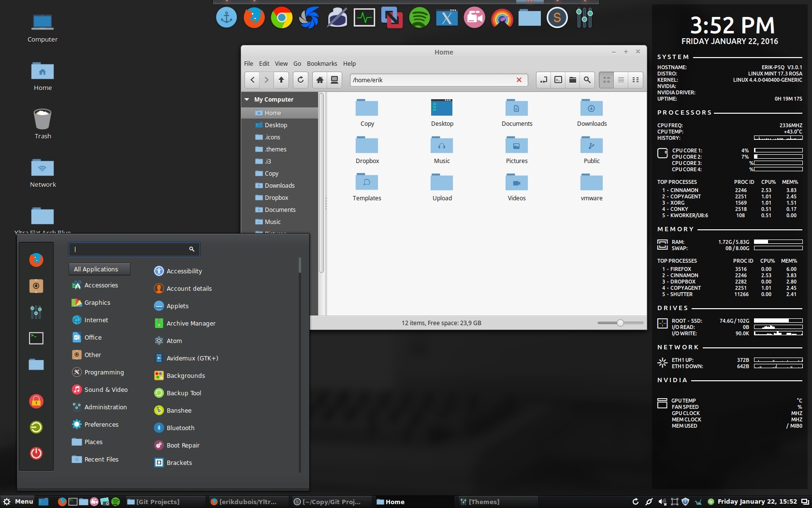Clear the /home/erik location bar with red X
812x508 pixels.
[x=519, y=80]
